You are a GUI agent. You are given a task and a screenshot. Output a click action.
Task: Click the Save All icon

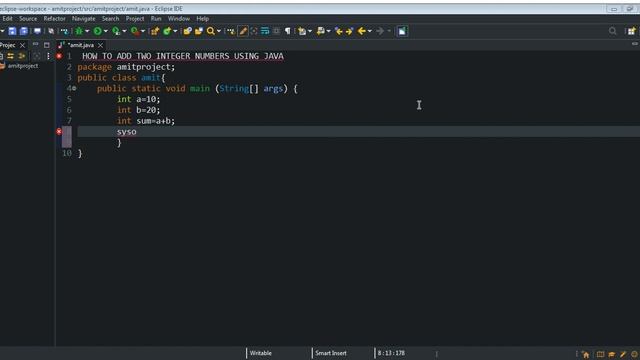point(24,31)
